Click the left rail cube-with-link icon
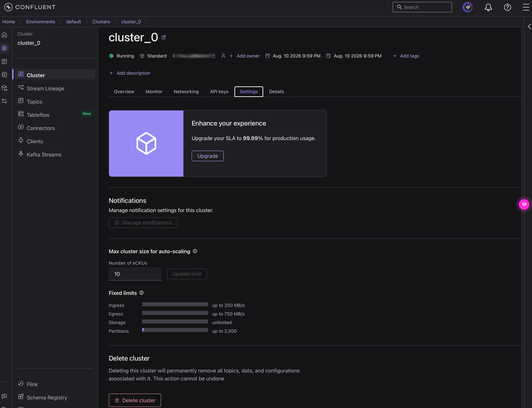Image resolution: width=532 pixels, height=408 pixels. (4, 88)
